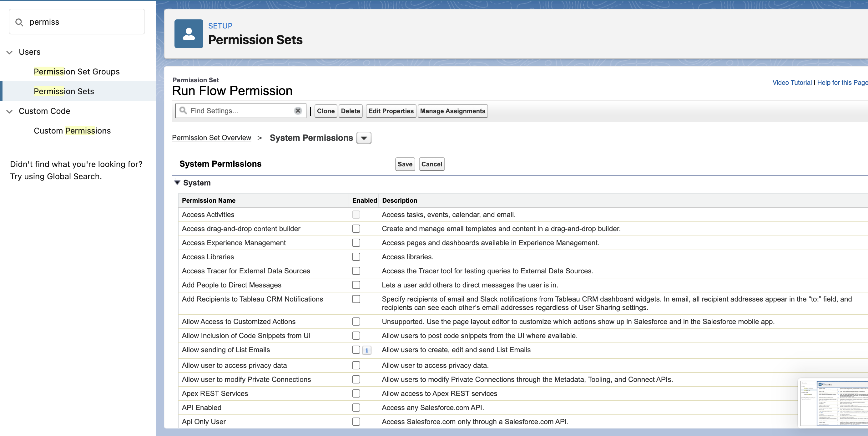Click the Find Settings magnifier icon
Screen dimensions: 868x436
coord(183,110)
